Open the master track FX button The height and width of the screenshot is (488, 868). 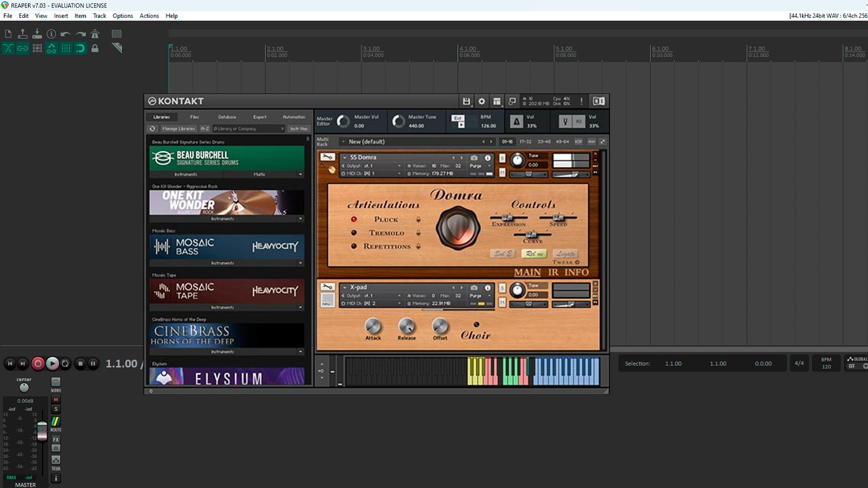point(56,440)
